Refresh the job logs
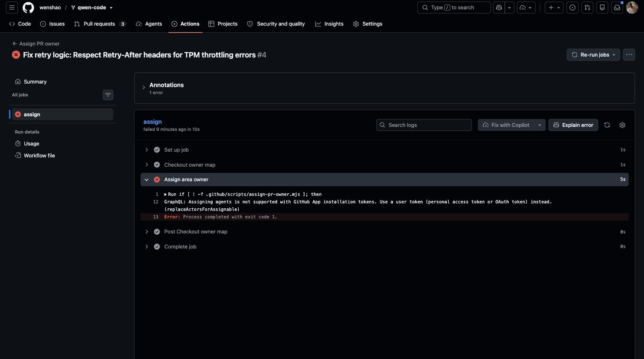644x359 pixels. [607, 125]
